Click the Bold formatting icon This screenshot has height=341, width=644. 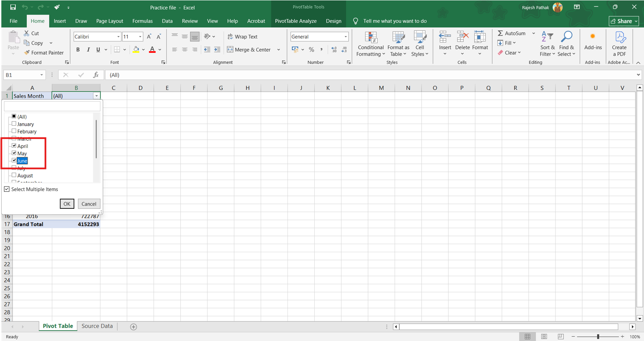[x=78, y=50]
